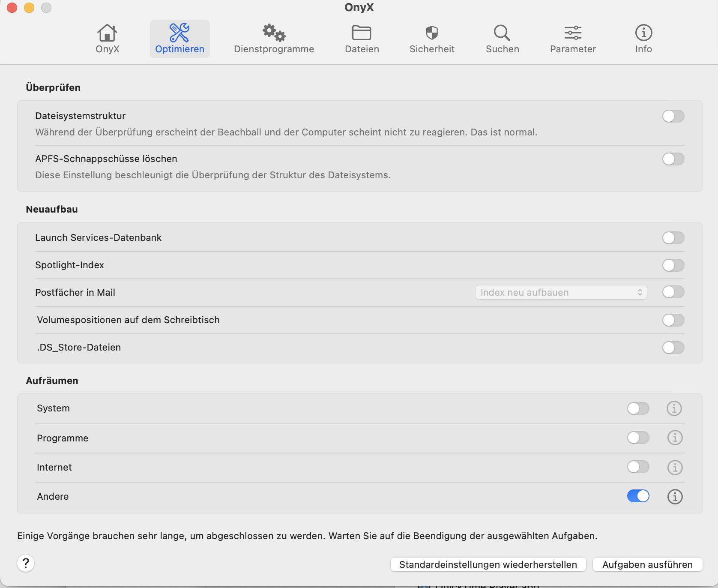This screenshot has width=718, height=588.
Task: Select the Optimieren wrench and screwdriver icon
Action: click(x=179, y=33)
